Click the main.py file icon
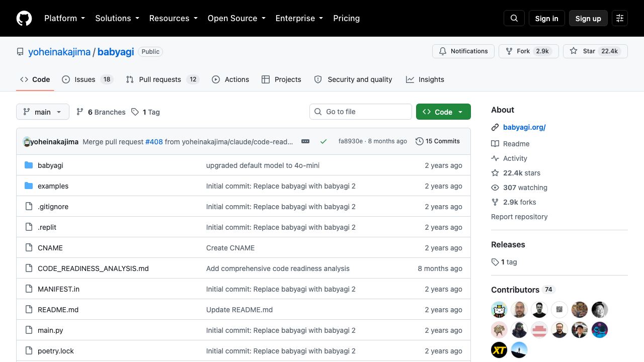The image size is (644, 362). coord(29,330)
